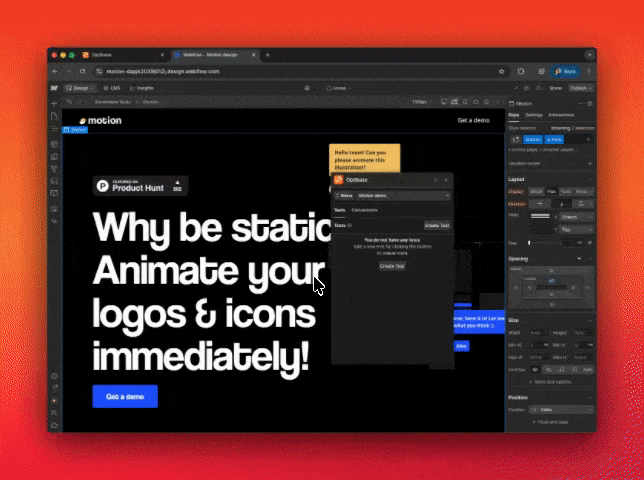This screenshot has height=480, width=644.
Task: Open the Position Static dropdown
Action: 564,409
